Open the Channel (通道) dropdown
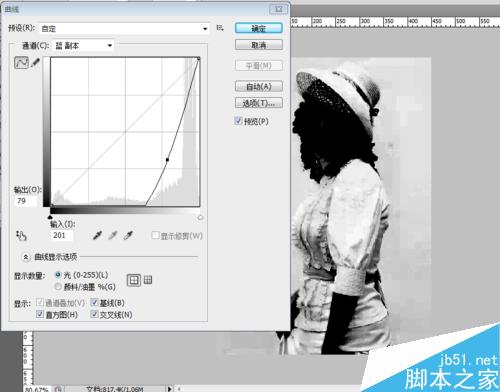This screenshot has width=500, height=392. 83,46
